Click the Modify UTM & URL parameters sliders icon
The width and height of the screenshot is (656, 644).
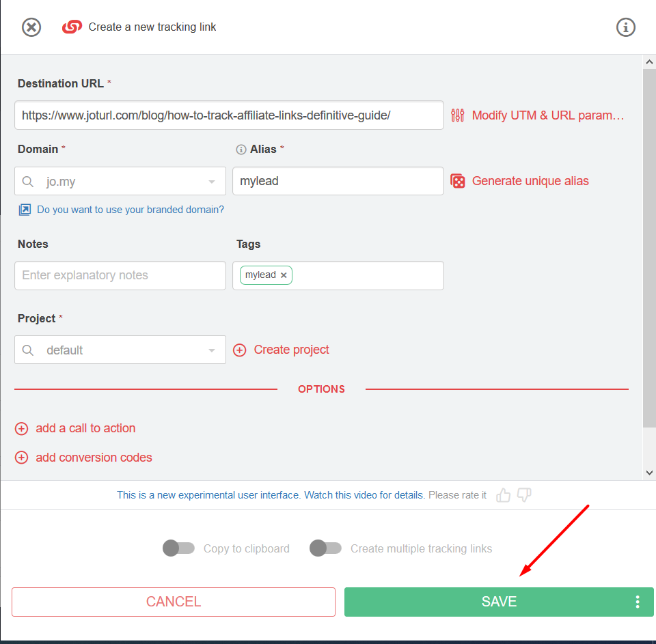(x=458, y=115)
